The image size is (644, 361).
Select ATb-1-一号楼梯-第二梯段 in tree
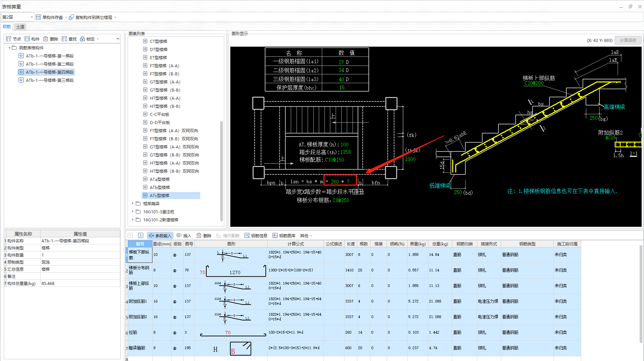[50, 64]
